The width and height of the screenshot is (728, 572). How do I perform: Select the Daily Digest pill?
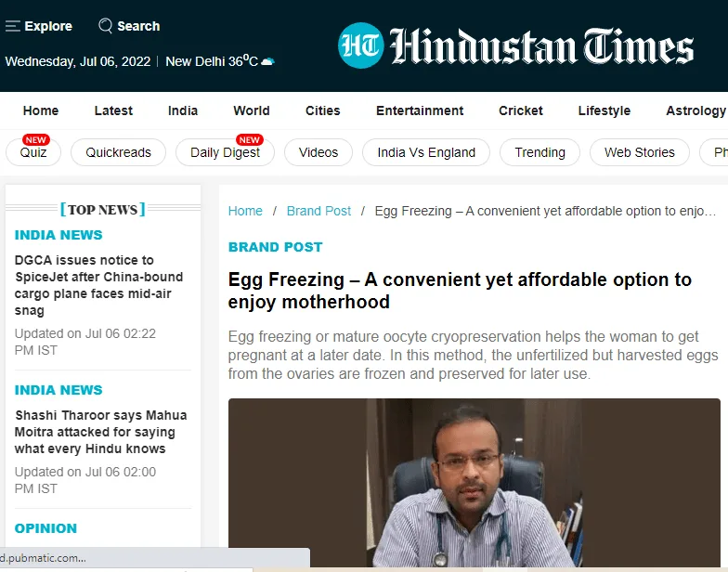(x=225, y=152)
